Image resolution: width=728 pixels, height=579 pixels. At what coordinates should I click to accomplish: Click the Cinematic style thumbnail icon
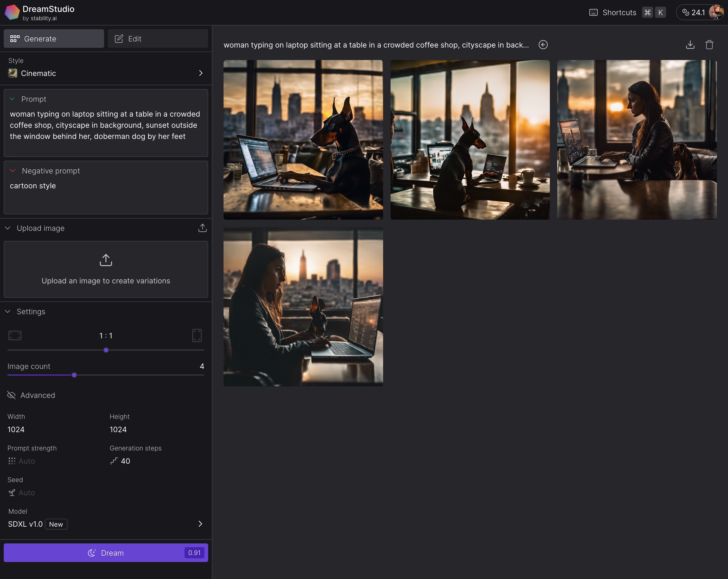tap(12, 73)
